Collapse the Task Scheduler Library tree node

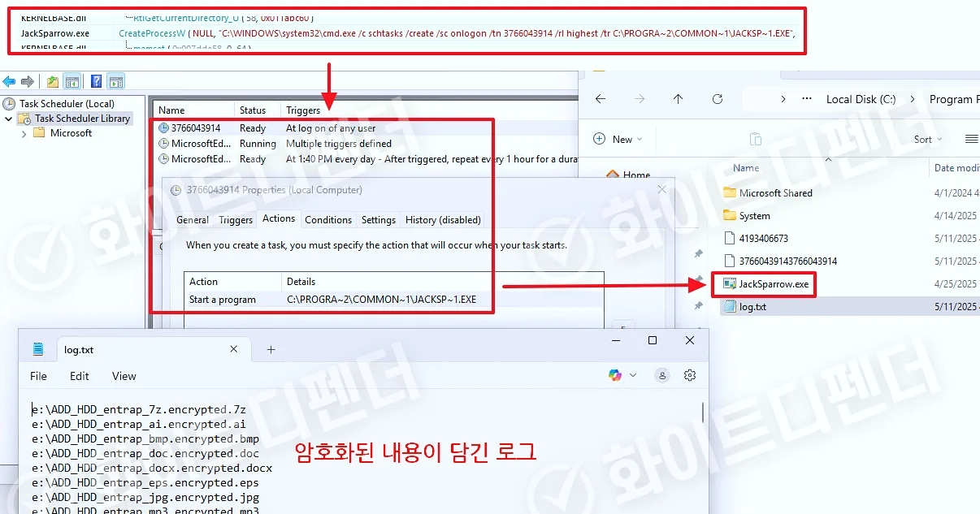point(8,119)
